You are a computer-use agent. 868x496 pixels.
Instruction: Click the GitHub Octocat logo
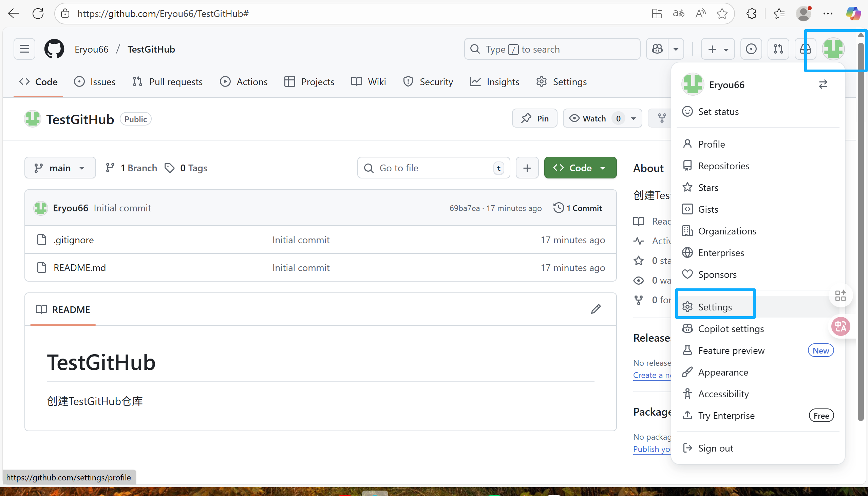coord(54,49)
